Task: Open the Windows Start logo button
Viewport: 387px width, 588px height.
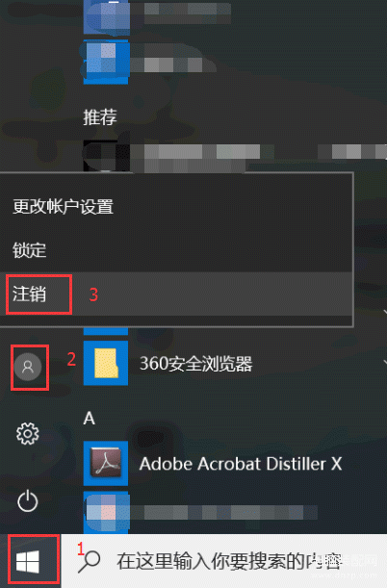Action: [28, 561]
